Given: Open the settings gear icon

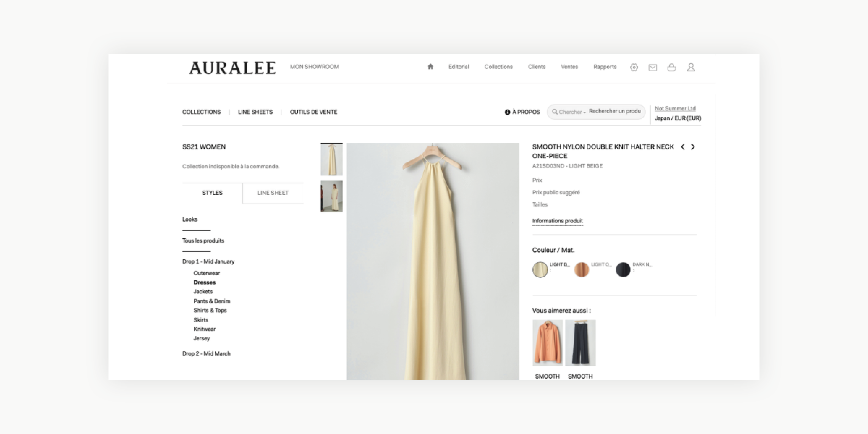Looking at the screenshot, I should 634,67.
